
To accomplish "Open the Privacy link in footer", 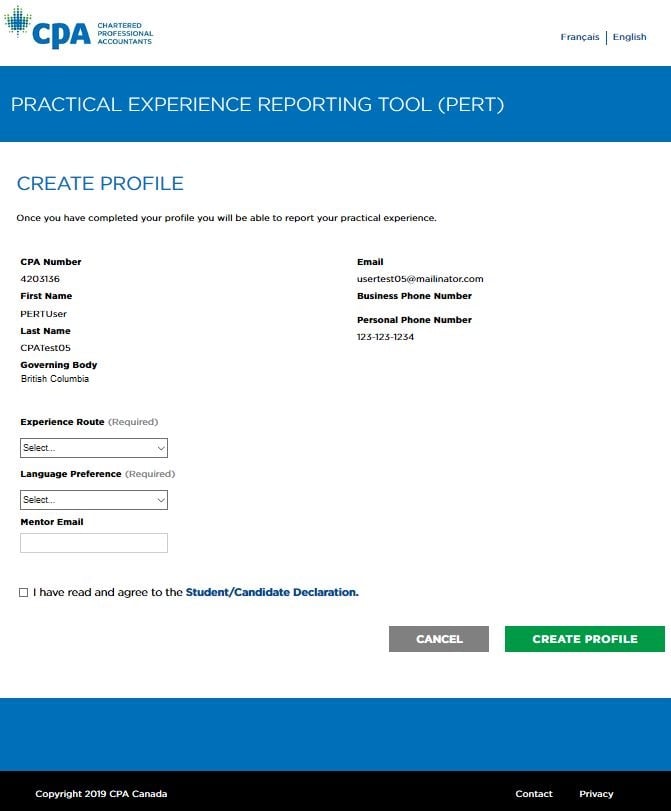I will pos(596,794).
